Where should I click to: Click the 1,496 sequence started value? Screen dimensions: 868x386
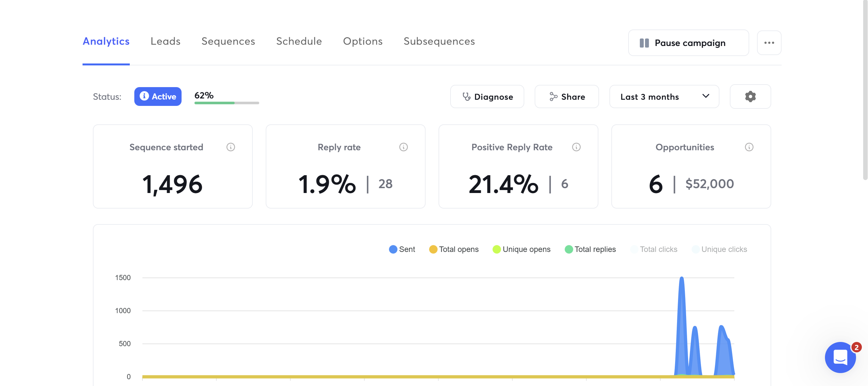[x=172, y=184]
